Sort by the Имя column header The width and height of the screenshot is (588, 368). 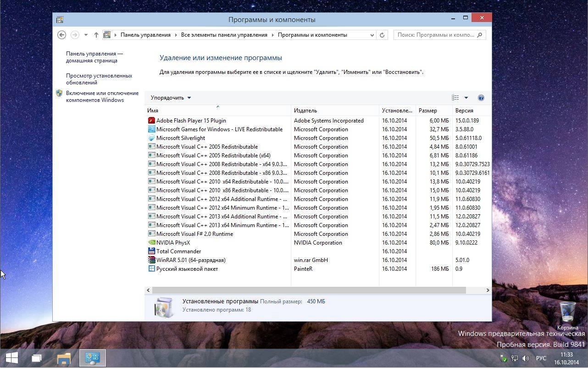(218, 111)
